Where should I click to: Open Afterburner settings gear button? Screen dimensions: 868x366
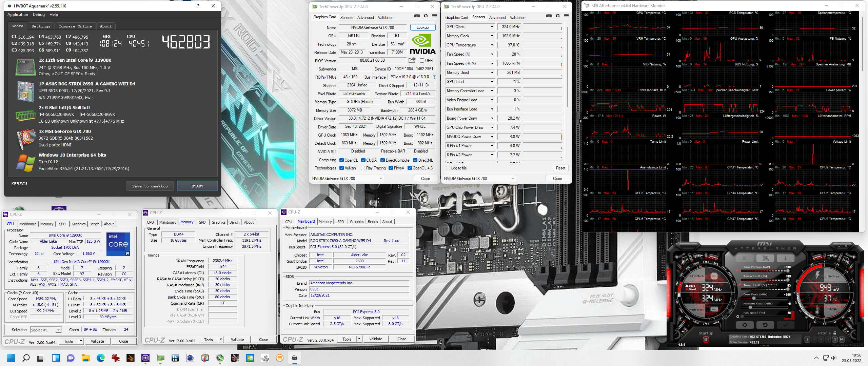pyautogui.click(x=745, y=325)
